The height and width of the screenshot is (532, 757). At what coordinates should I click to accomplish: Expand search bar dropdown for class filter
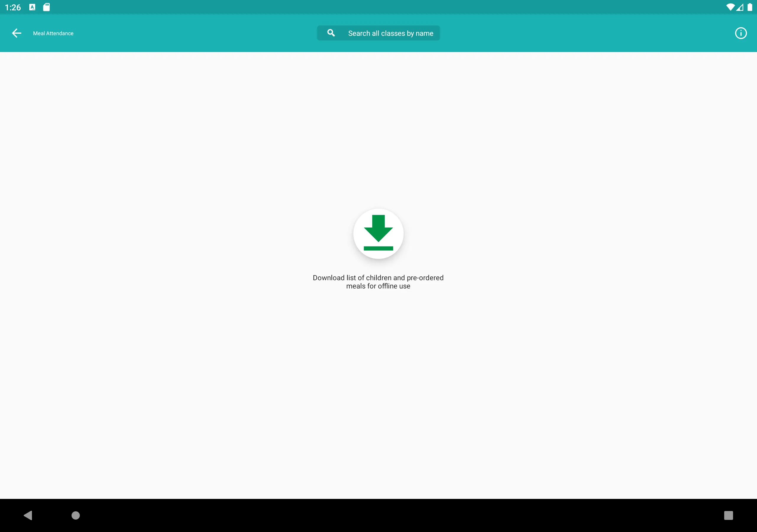[378, 33]
